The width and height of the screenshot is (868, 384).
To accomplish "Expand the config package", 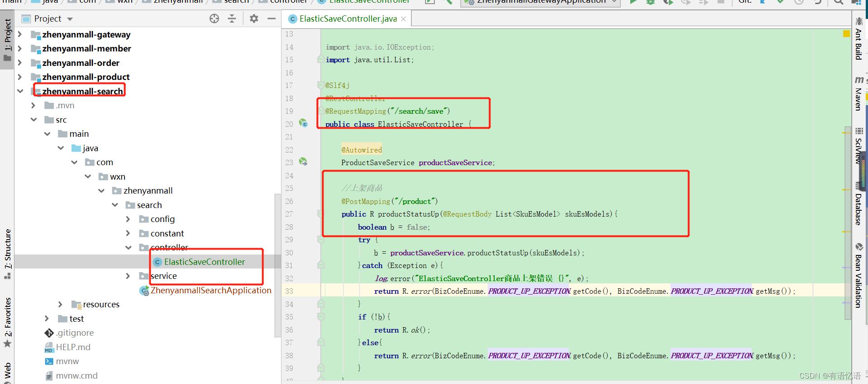I will point(128,219).
